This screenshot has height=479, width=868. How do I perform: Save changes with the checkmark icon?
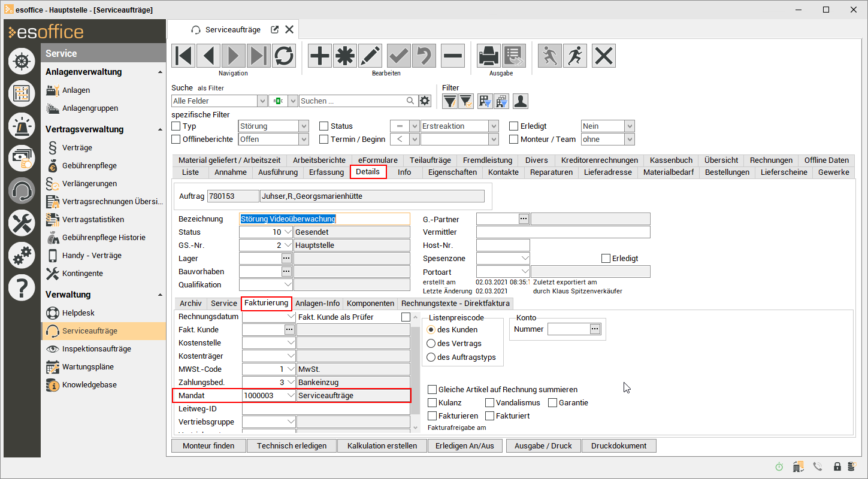pos(398,56)
